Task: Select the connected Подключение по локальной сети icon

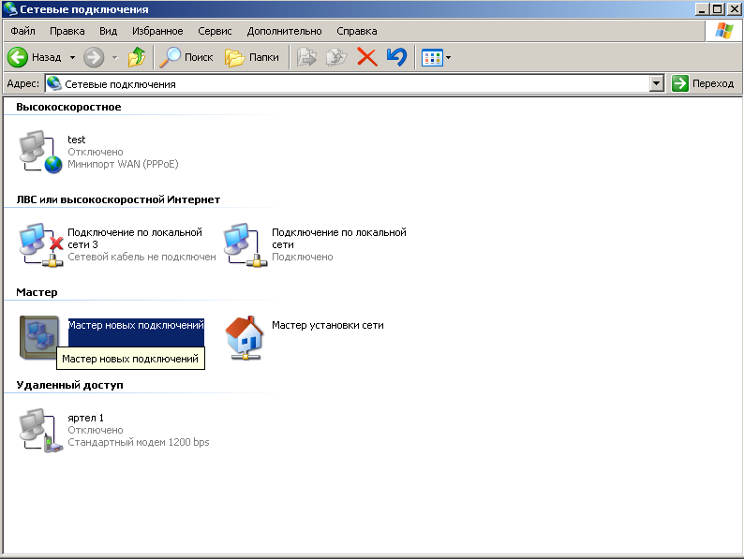Action: [246, 244]
